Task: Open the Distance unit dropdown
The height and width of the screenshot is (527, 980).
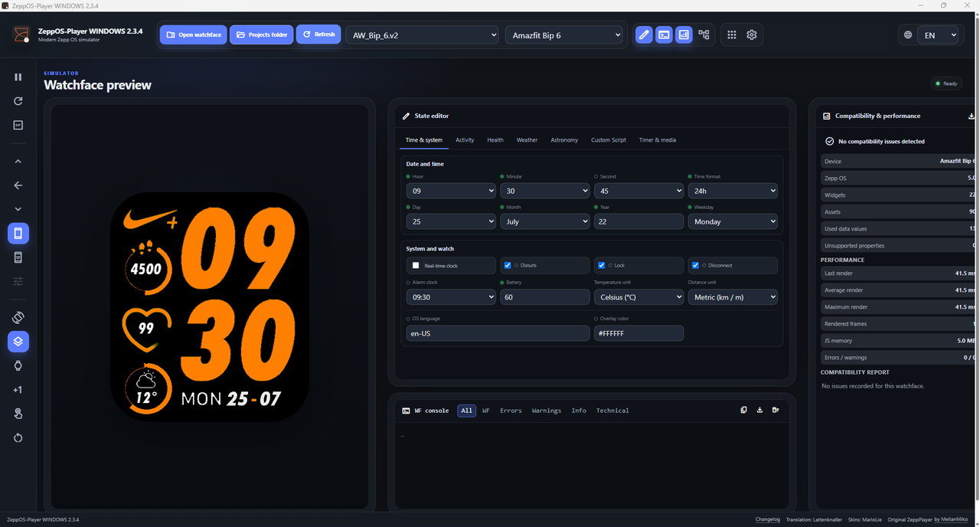Action: 733,296
